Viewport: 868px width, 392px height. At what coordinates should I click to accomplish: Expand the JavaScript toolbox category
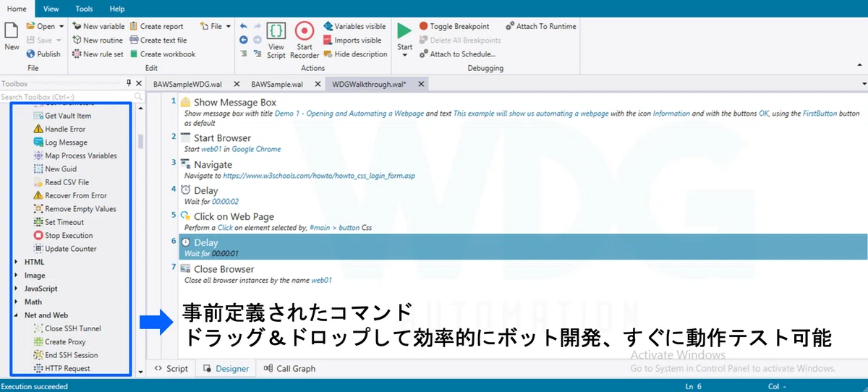tap(17, 289)
